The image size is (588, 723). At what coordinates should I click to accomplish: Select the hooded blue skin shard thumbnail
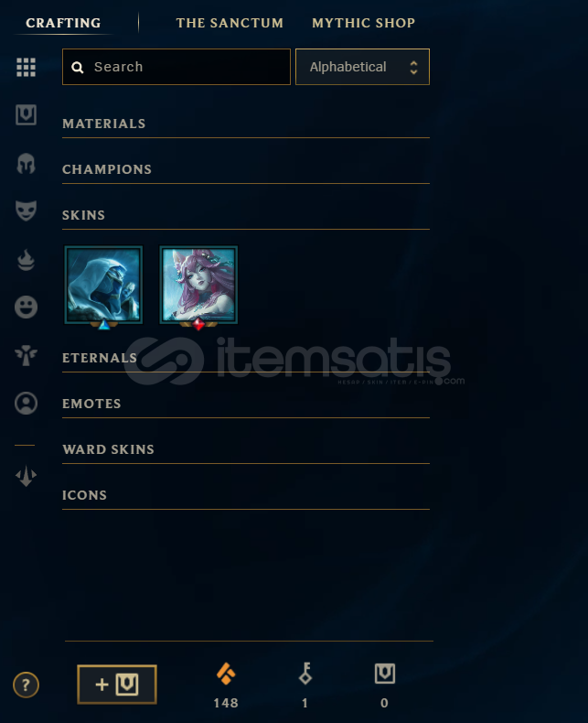coord(103,285)
